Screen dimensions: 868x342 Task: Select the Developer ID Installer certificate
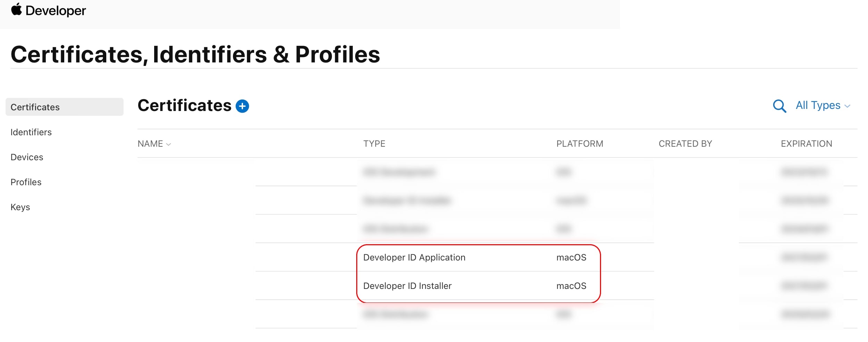click(x=407, y=286)
